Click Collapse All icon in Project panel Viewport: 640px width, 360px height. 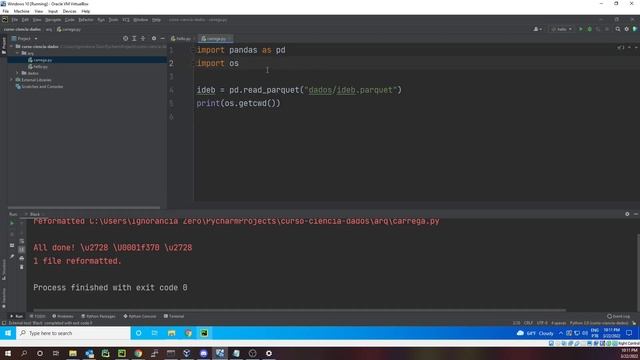point(143,38)
